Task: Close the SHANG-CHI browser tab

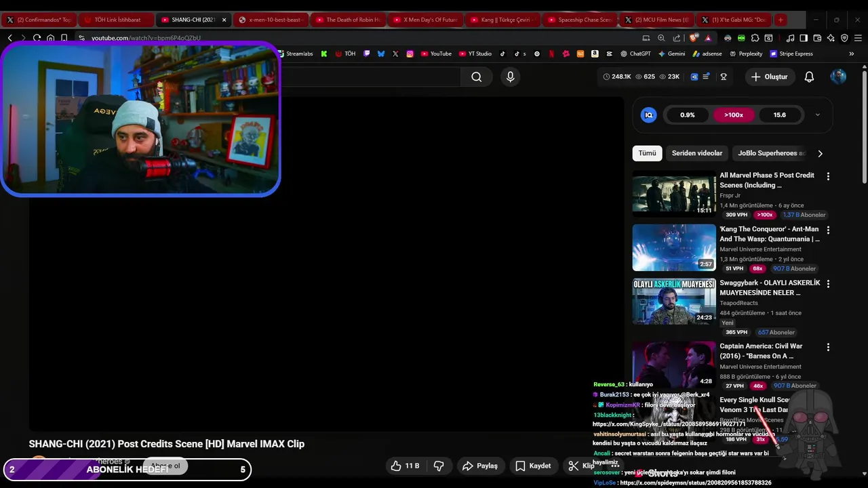Action: (224, 20)
